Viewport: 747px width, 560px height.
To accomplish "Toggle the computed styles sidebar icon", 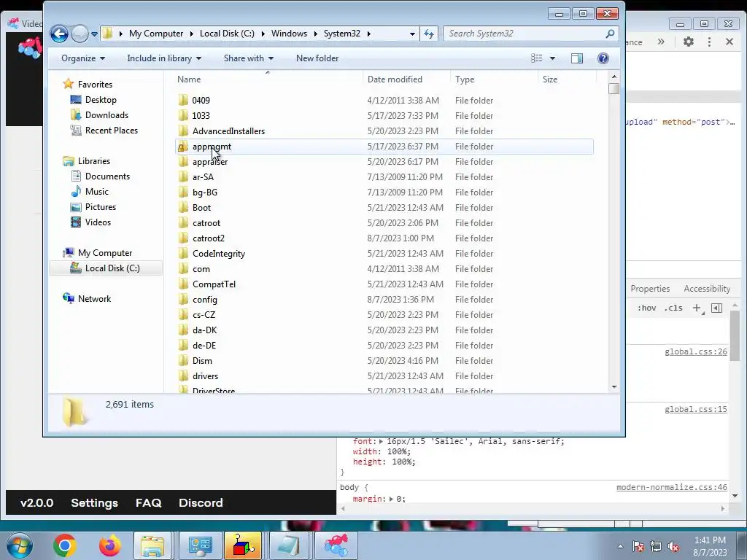I will [716, 308].
